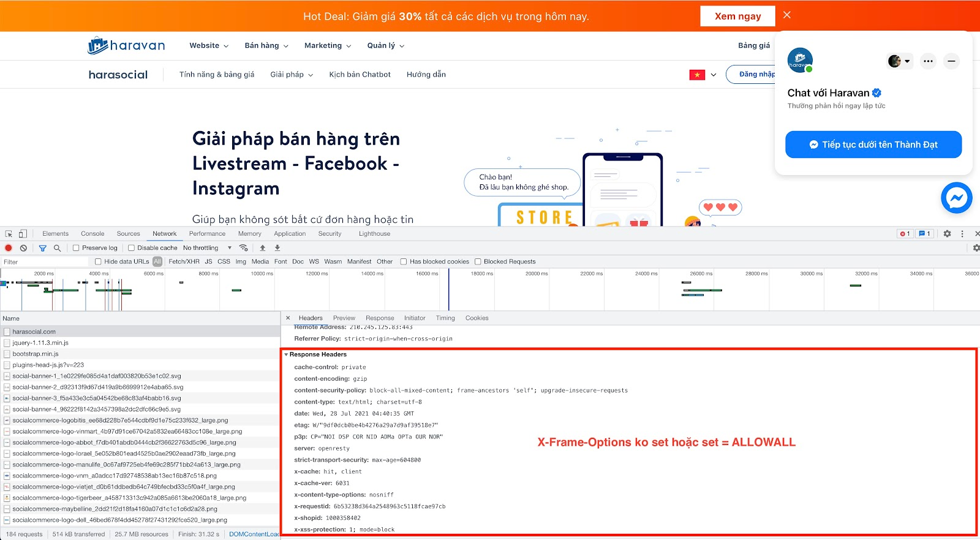Check Has blocked cookies filter
This screenshot has width=980, height=540.
tap(404, 262)
